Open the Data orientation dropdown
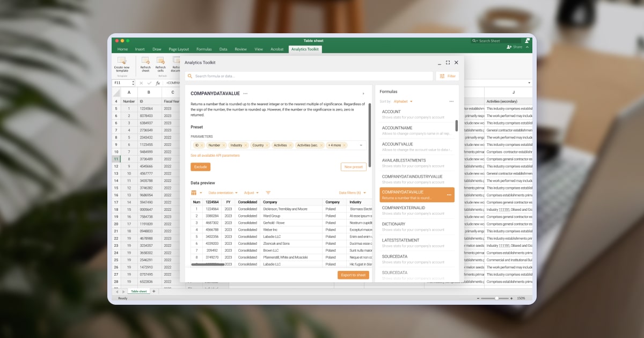The image size is (644, 338). point(223,193)
